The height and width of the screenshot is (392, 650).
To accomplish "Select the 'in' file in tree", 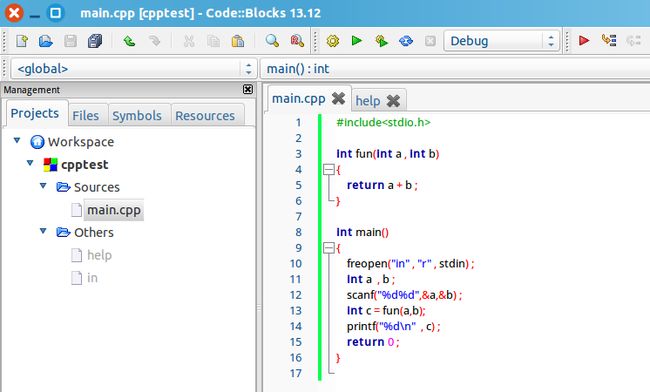I will click(92, 278).
